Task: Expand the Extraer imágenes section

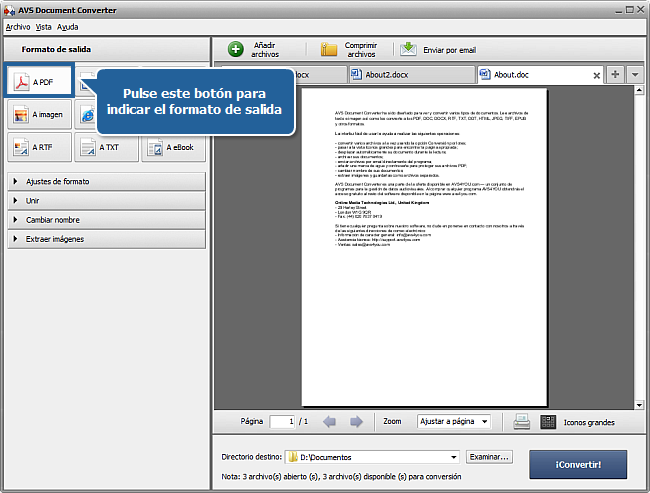Action: 107,239
